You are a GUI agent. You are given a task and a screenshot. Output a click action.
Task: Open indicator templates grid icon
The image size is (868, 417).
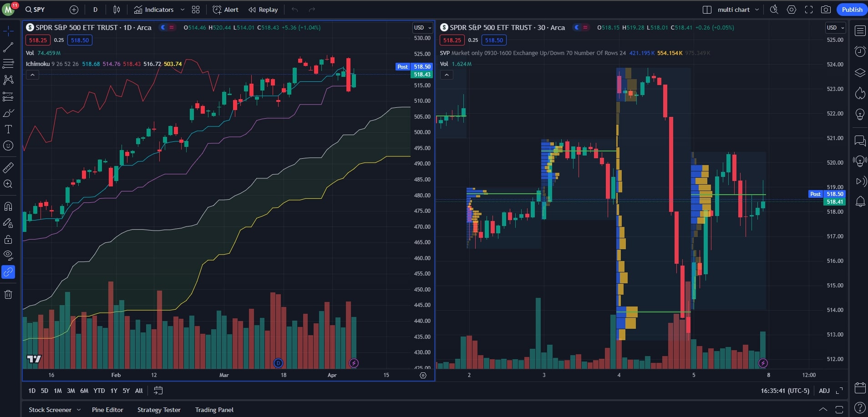[x=196, y=10]
